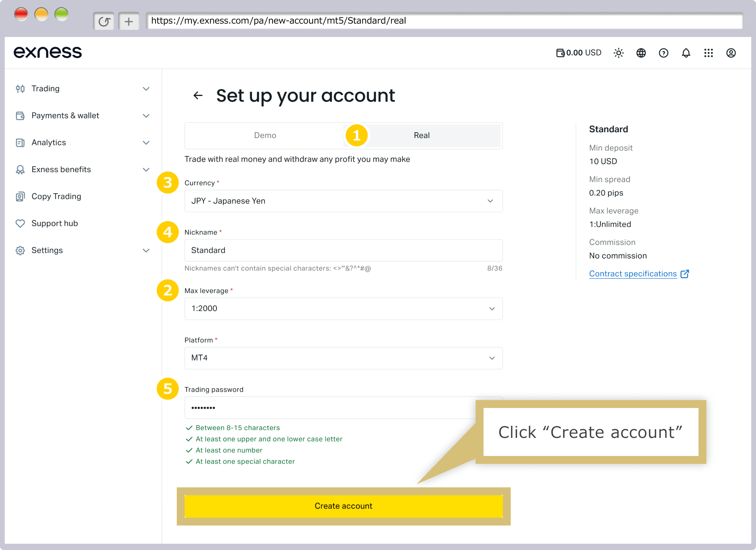Screen dimensions: 756x550
Task: Toggle the light/dark theme sun icon
Action: pos(619,53)
